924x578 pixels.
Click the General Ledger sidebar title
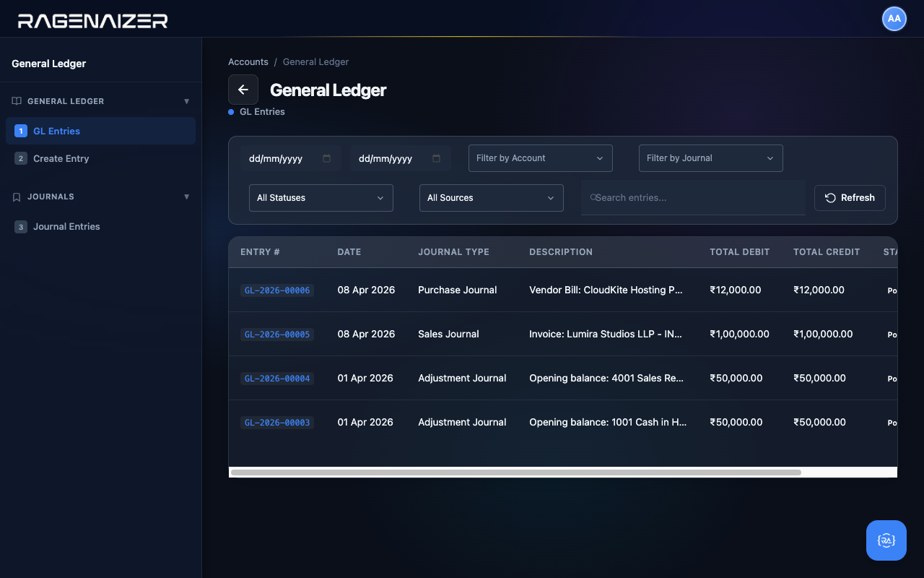pyautogui.click(x=49, y=64)
